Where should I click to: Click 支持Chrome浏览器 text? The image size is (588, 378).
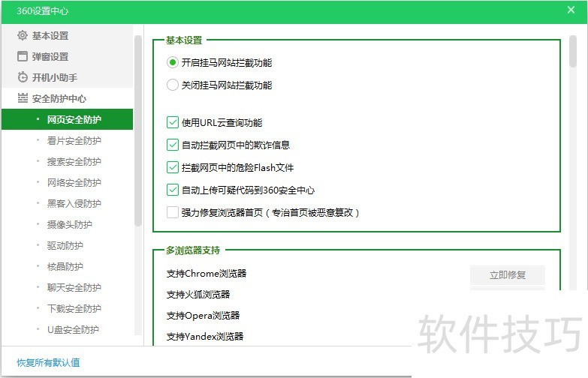coord(207,274)
